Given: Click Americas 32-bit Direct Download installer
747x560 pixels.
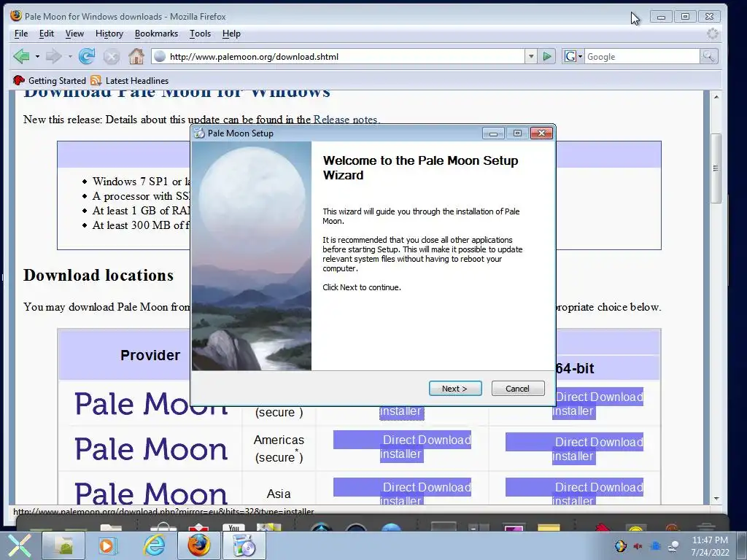Looking at the screenshot, I should click(x=402, y=447).
